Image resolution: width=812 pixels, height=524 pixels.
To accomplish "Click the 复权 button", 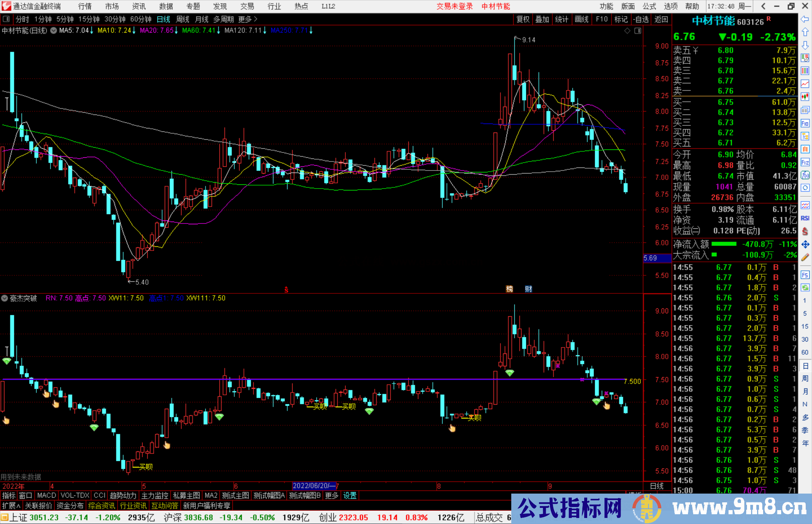I will tap(523, 19).
